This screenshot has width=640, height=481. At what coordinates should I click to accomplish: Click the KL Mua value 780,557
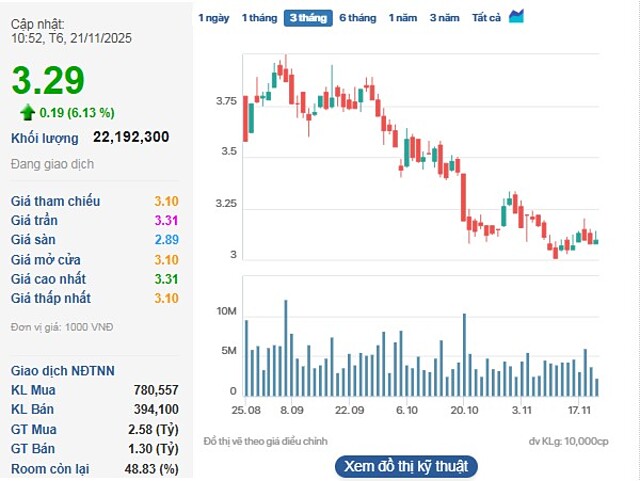tap(155, 389)
